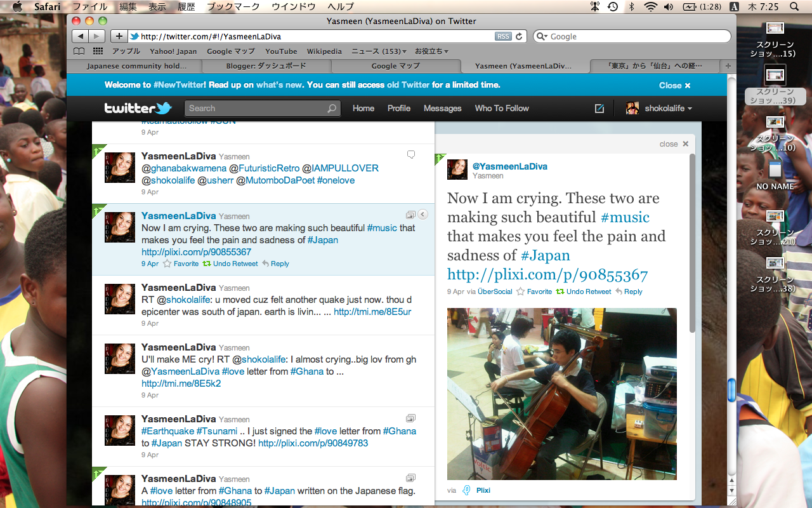Click Reply in the highlighted tweet
Screen dimensions: 812x508
(x=275, y=264)
